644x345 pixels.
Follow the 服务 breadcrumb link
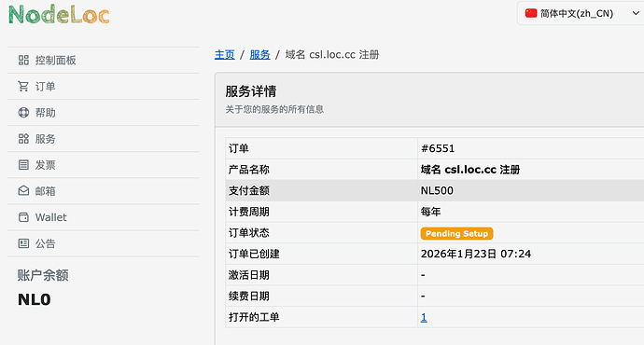point(260,55)
